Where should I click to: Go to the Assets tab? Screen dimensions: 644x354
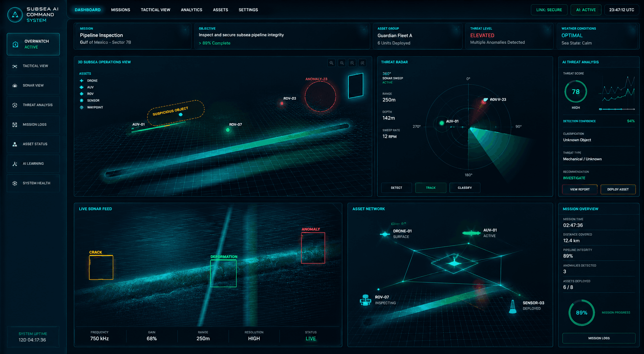[221, 10]
